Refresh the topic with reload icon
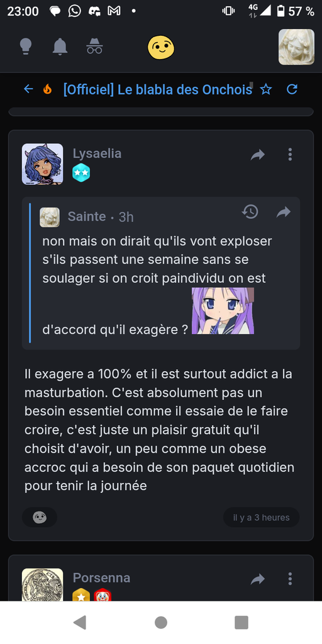This screenshot has height=644, width=322. pos(292,89)
